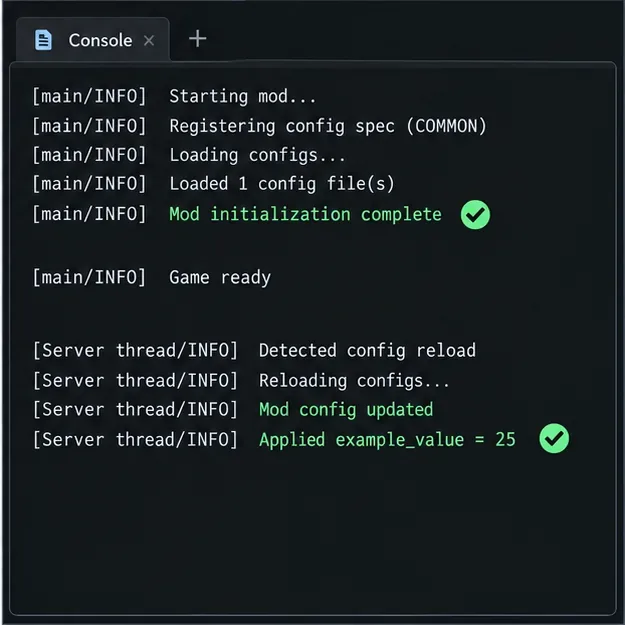Click [Server thread/INFO] prefix of Detected line
Image resolution: width=625 pixels, height=625 pixels.
[x=135, y=351]
